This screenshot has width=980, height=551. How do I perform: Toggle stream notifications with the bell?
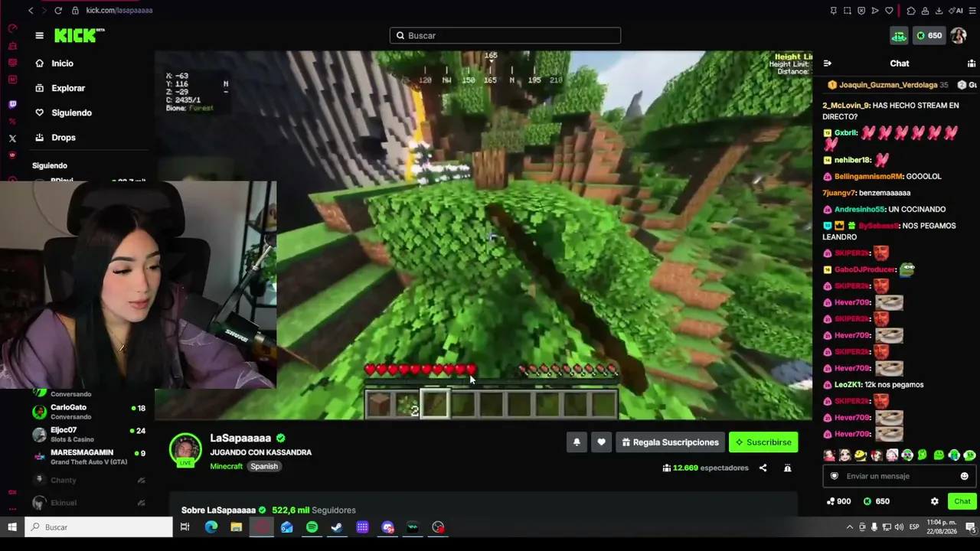[x=577, y=442]
